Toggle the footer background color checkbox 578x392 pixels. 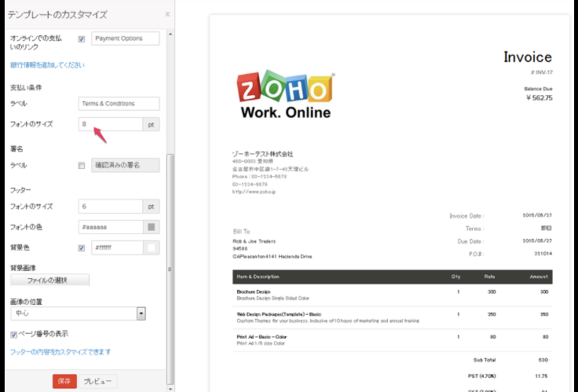coord(82,247)
